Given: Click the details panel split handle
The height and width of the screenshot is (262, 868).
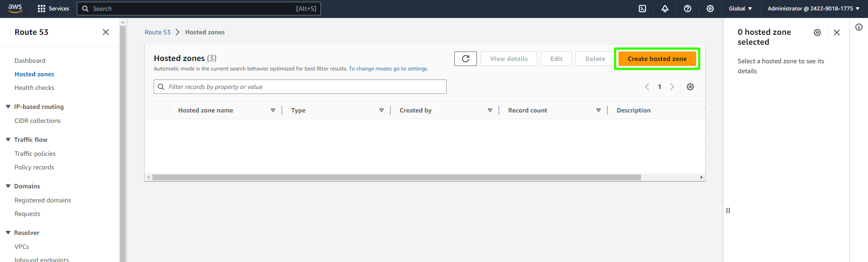Looking at the screenshot, I should [728, 211].
